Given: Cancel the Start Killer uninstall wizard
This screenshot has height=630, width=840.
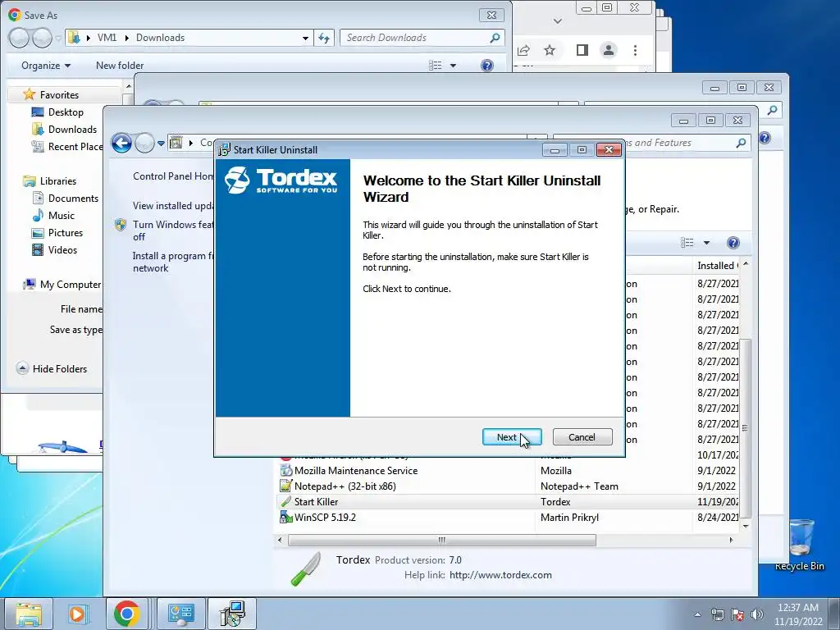Looking at the screenshot, I should [x=582, y=437].
